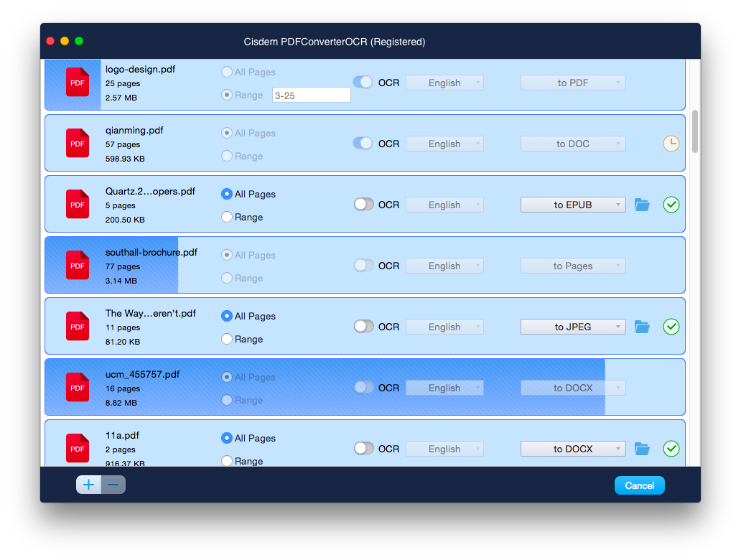Click the vertical scrollbar of file list
This screenshot has height=560, width=741.
(x=694, y=131)
